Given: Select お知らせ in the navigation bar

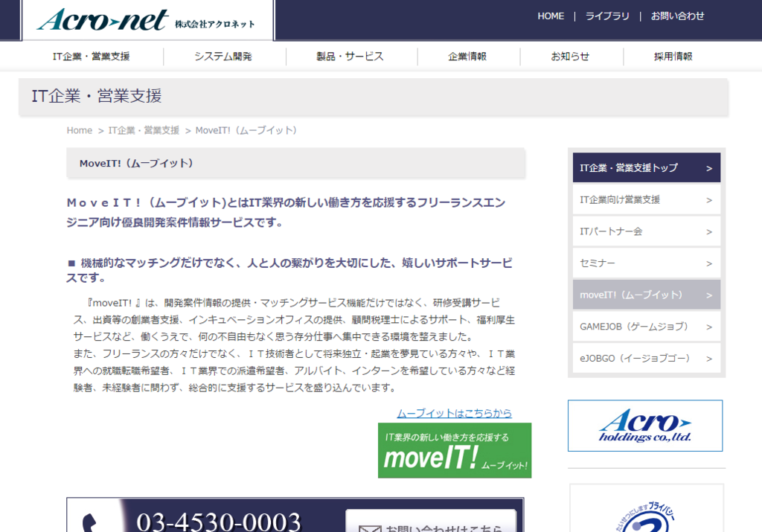Looking at the screenshot, I should [x=569, y=57].
